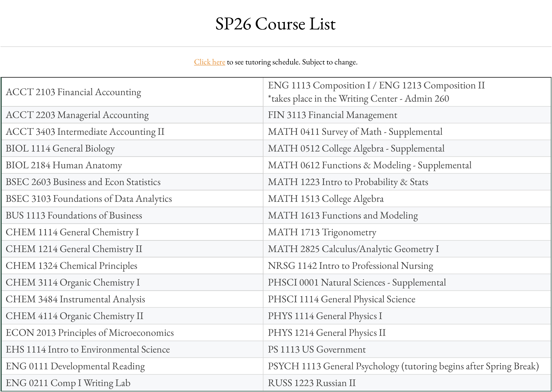Click NRSG 1142 Intro to Professional Nursing
The width and height of the screenshot is (552, 392).
pyautogui.click(x=351, y=266)
